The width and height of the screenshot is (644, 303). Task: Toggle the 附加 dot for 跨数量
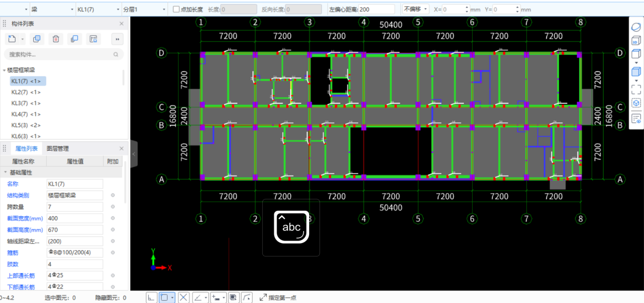[113, 207]
